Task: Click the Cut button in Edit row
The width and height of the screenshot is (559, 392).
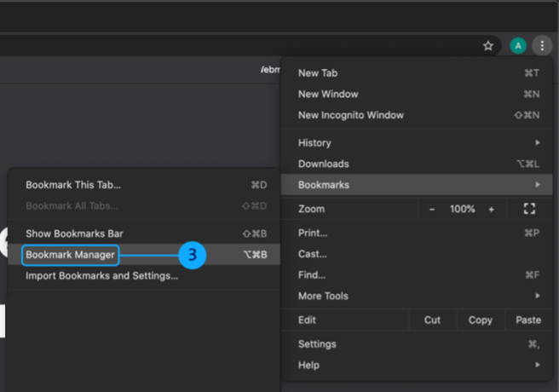Action: [432, 320]
